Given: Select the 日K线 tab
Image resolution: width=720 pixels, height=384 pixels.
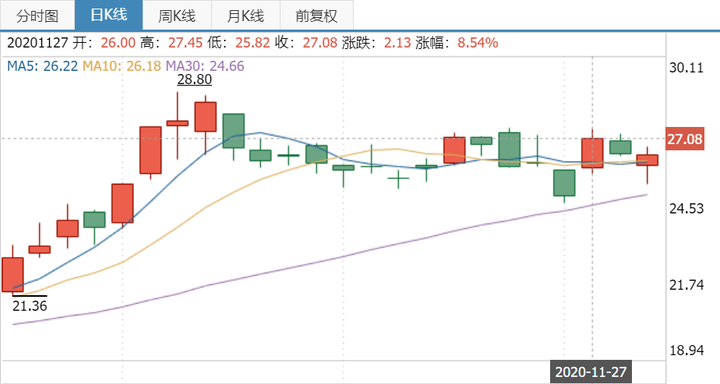Looking at the screenshot, I should click(x=109, y=15).
